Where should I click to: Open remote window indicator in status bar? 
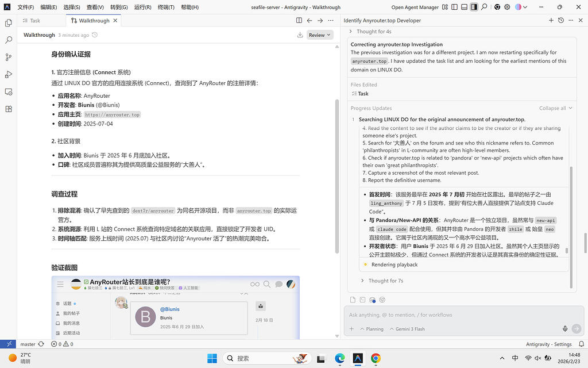pos(8,344)
